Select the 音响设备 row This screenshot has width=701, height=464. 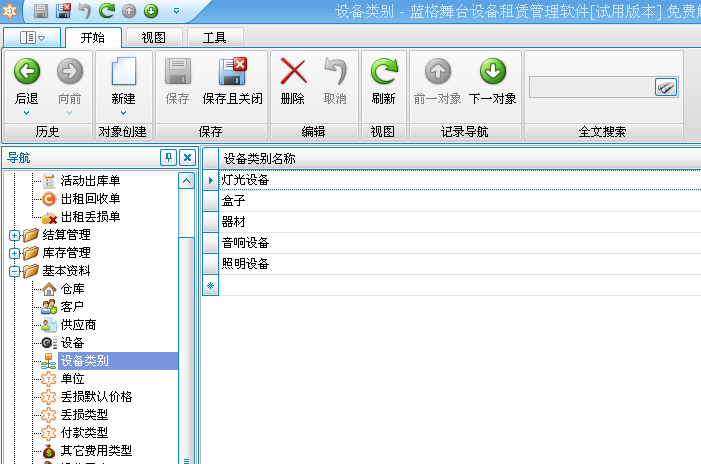[460, 243]
